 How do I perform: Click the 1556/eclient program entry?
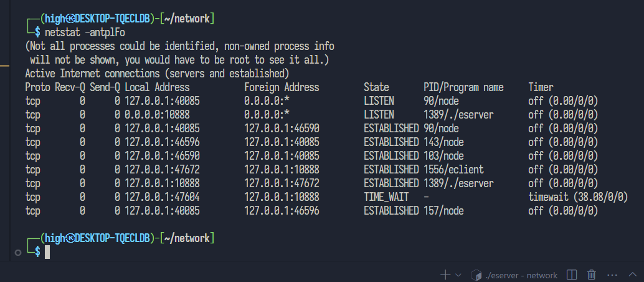pos(453,169)
